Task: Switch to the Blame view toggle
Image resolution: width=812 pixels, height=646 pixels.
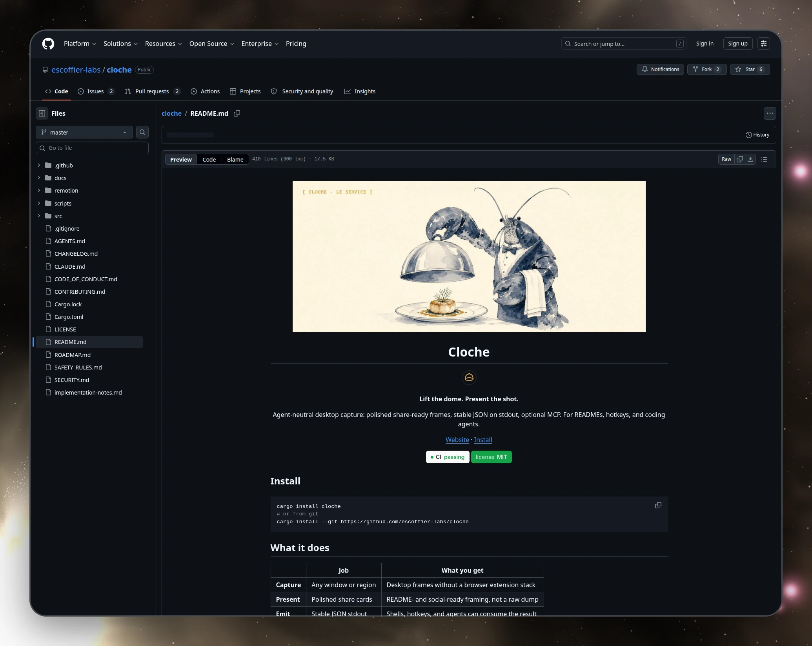Action: [x=235, y=159]
